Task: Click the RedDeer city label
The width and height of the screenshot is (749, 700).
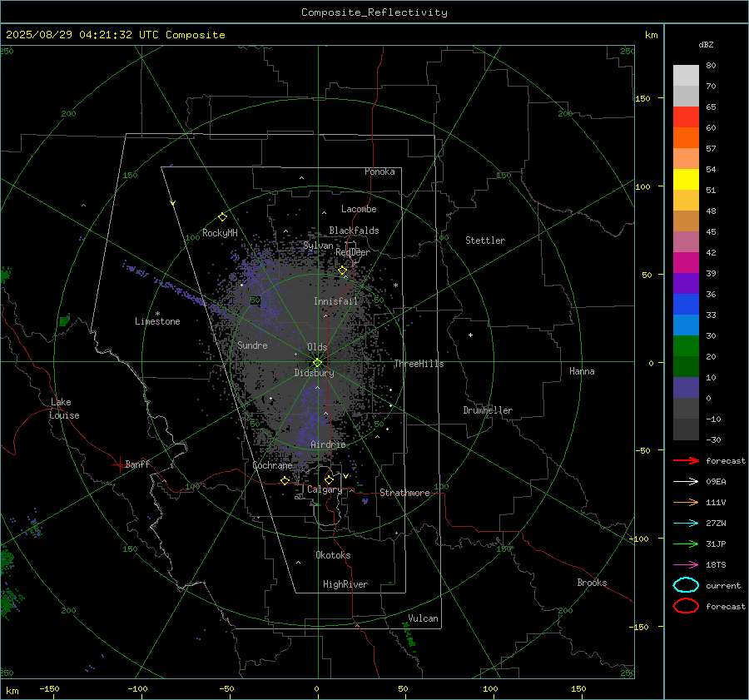Action: [x=353, y=252]
